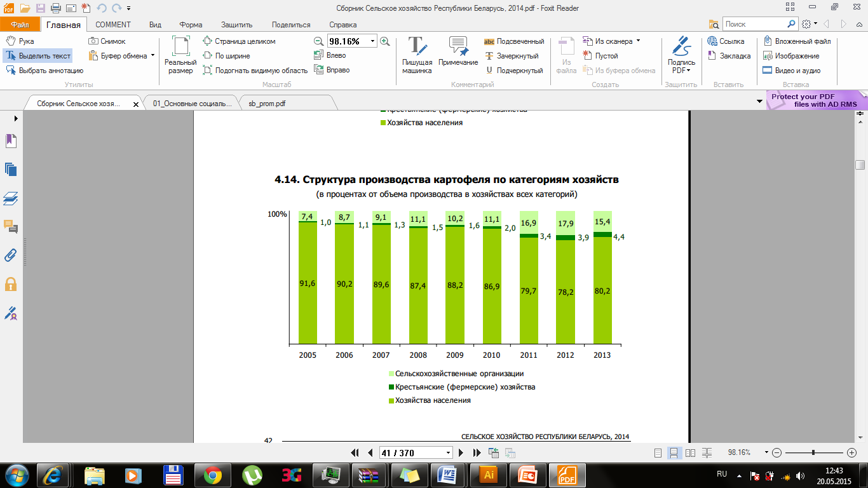Apply Зачеркнутый strikeout tool

[x=512, y=56]
